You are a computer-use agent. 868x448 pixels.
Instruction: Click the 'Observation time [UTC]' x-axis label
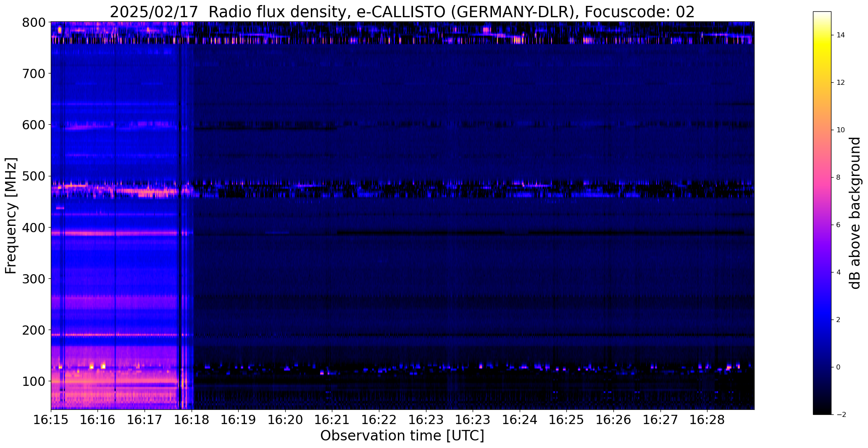click(402, 436)
